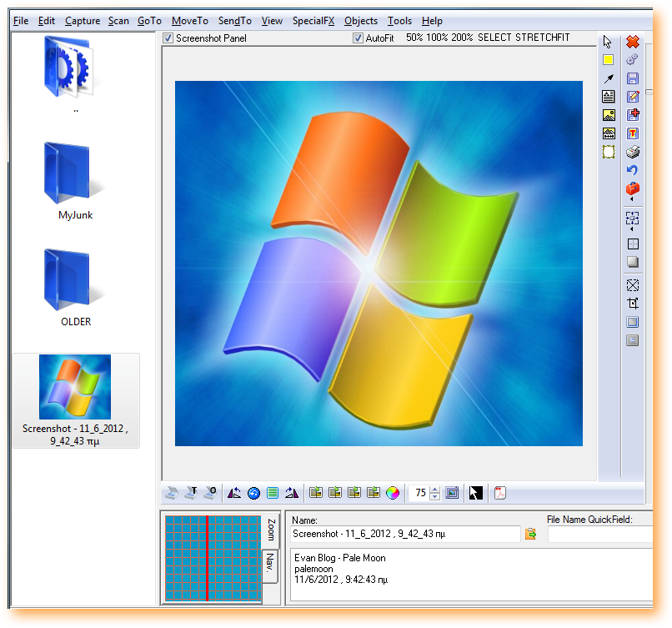Screen dimensions: 672x628
Task: Click the SELECT zoom option
Action: [x=494, y=38]
